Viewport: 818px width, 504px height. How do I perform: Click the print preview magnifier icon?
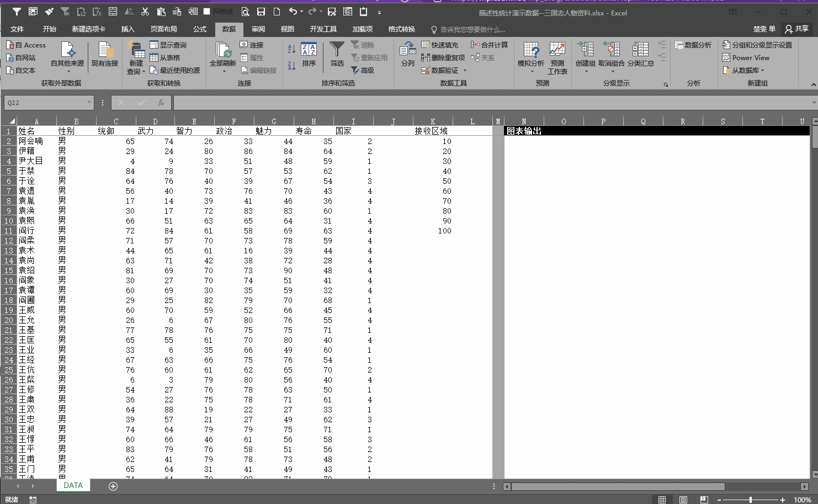[x=245, y=12]
